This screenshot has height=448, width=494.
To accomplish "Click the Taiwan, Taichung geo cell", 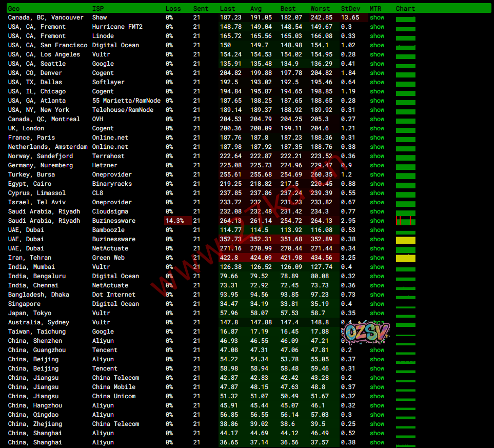I will [x=37, y=332].
